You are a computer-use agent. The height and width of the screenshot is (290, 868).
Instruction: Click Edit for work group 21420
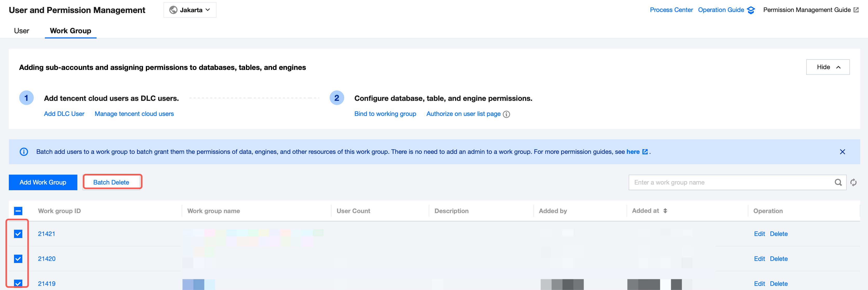[x=759, y=259]
